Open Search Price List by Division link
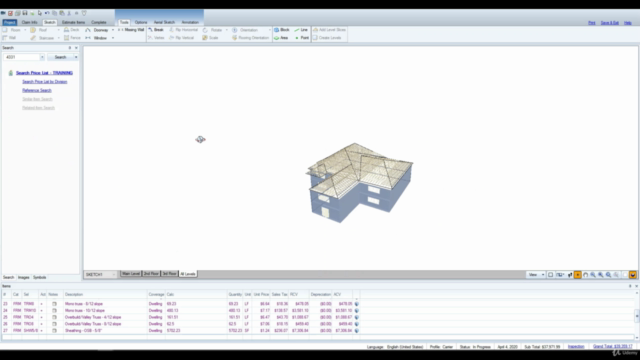 44,82
